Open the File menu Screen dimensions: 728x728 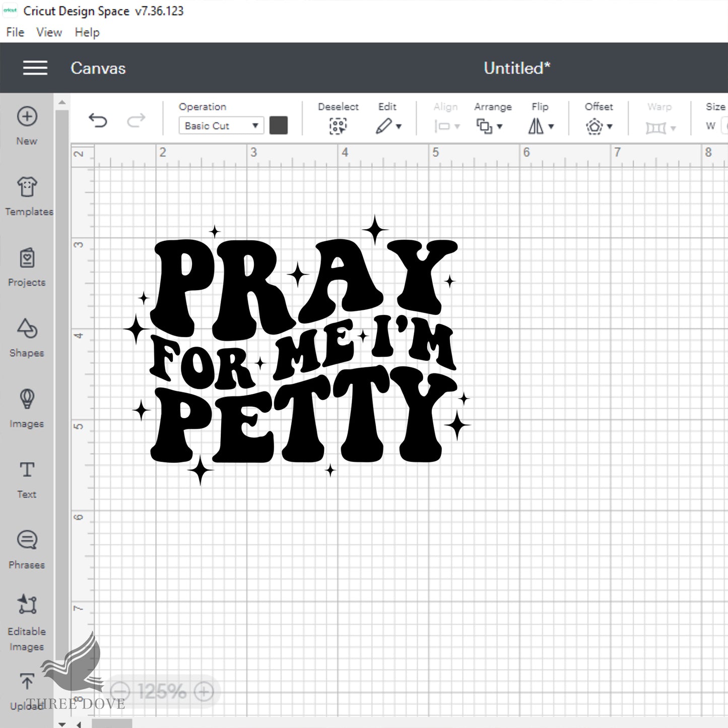pos(15,32)
